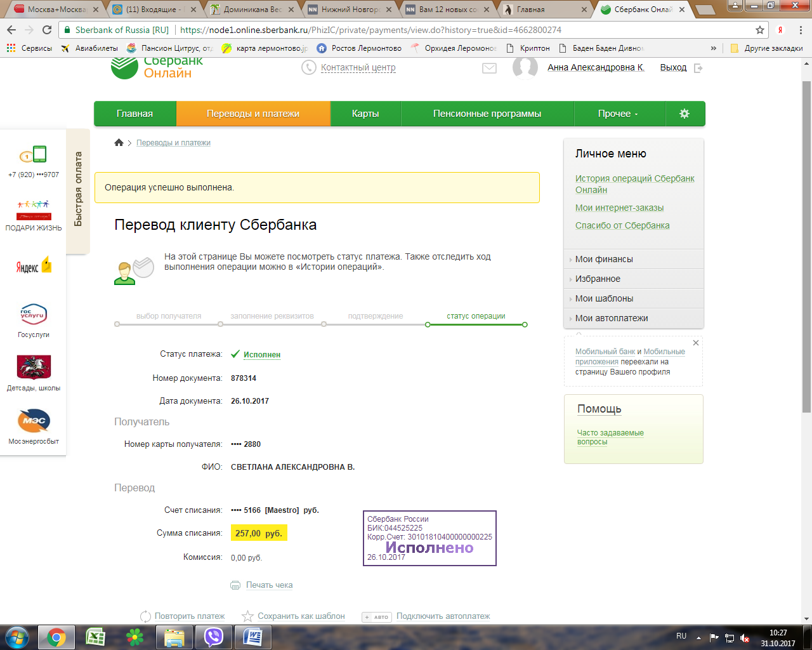This screenshot has width=812, height=650.
Task: Open Мои интернет-заказы link
Action: (620, 208)
